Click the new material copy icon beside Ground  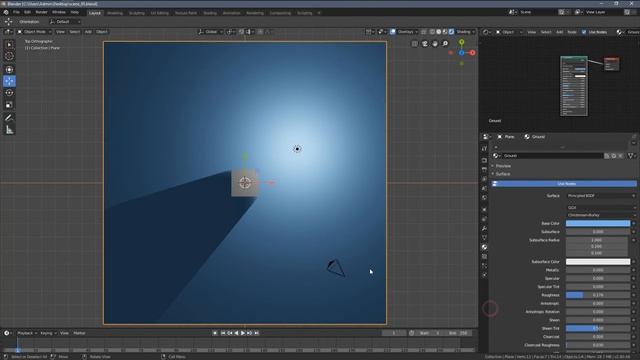click(x=614, y=156)
